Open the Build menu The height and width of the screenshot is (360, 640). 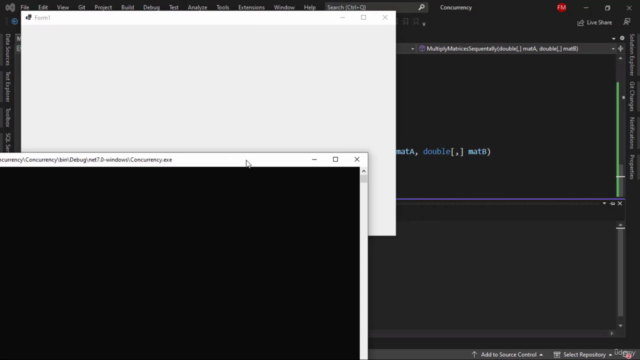[127, 7]
